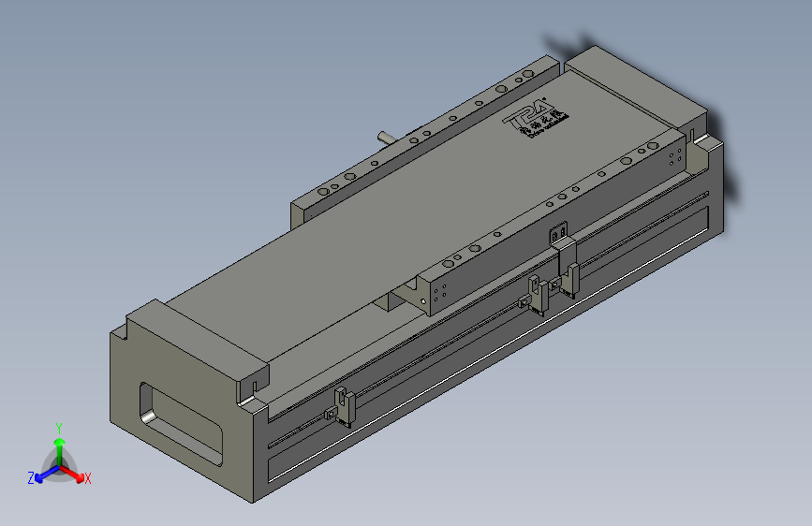The height and width of the screenshot is (526, 812).
Task: Select the TPA logo engraved on the cover
Action: [x=536, y=118]
